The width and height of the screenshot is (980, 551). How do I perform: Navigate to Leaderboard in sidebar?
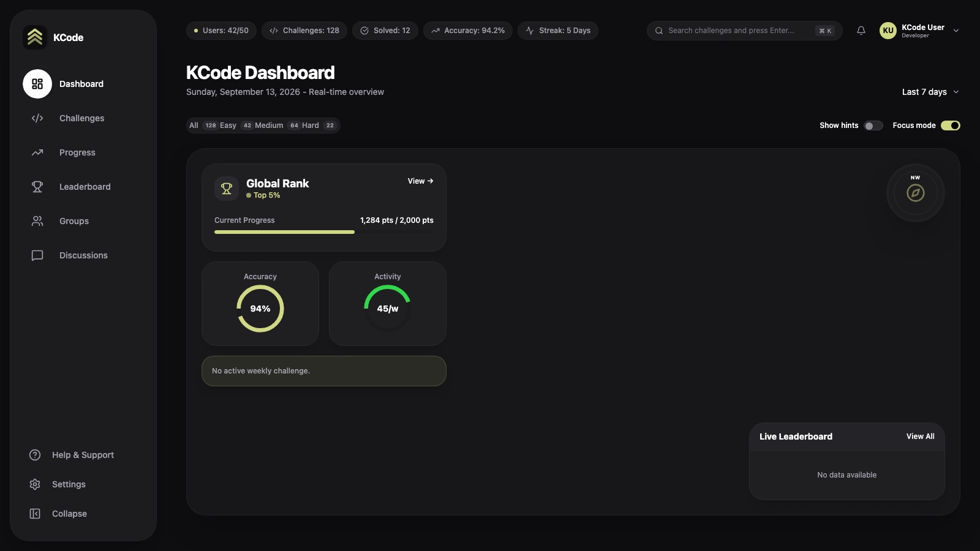point(83,187)
